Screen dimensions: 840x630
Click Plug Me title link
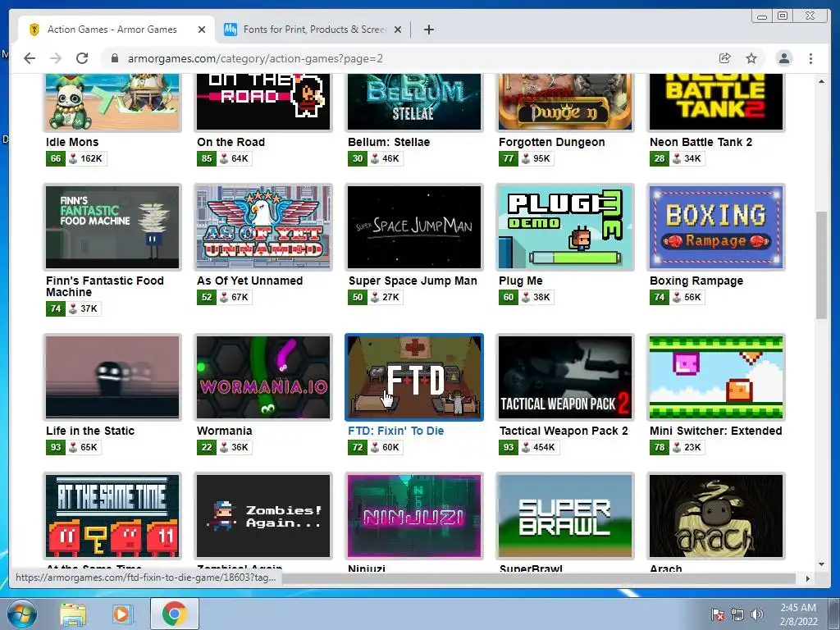click(521, 281)
